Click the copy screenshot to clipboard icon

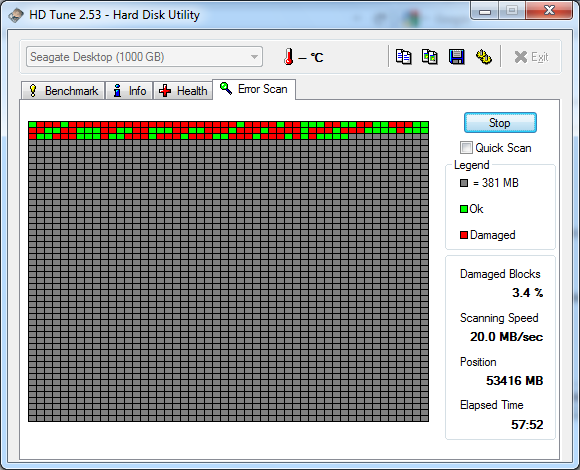tap(430, 57)
